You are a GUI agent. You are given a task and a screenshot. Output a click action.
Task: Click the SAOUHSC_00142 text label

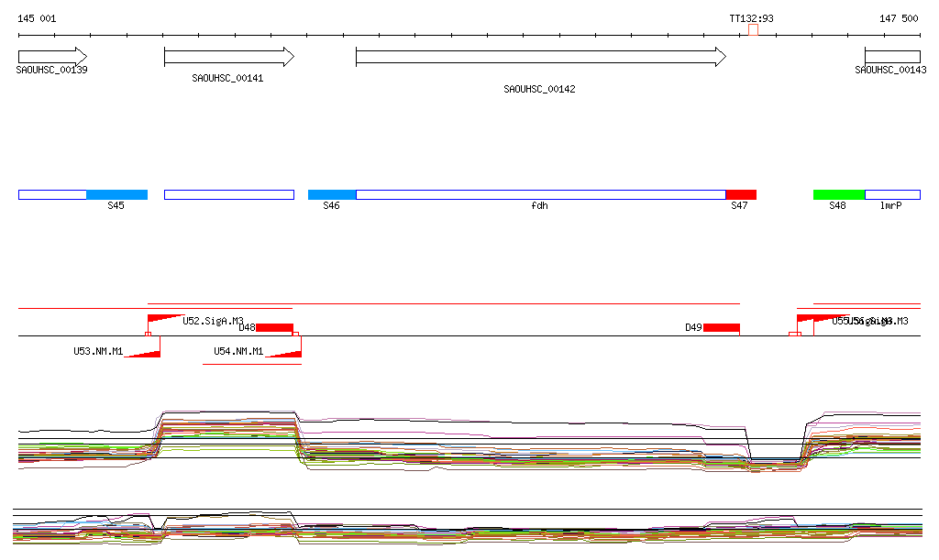click(x=539, y=89)
